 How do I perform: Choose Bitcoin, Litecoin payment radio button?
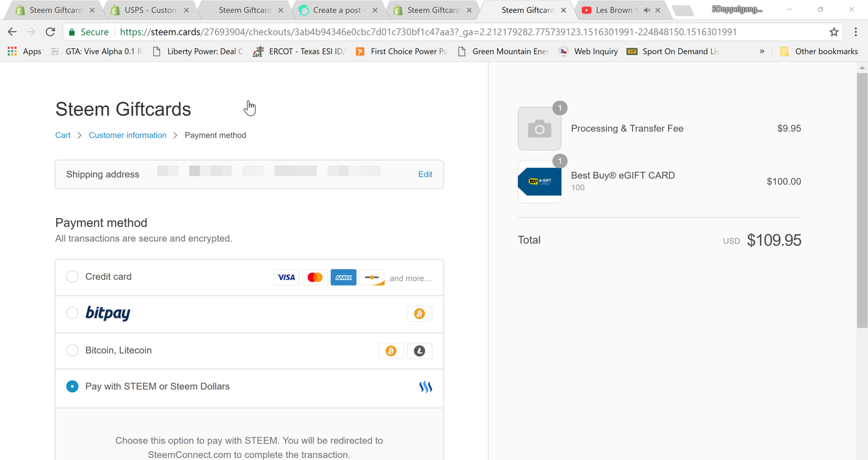tap(72, 350)
